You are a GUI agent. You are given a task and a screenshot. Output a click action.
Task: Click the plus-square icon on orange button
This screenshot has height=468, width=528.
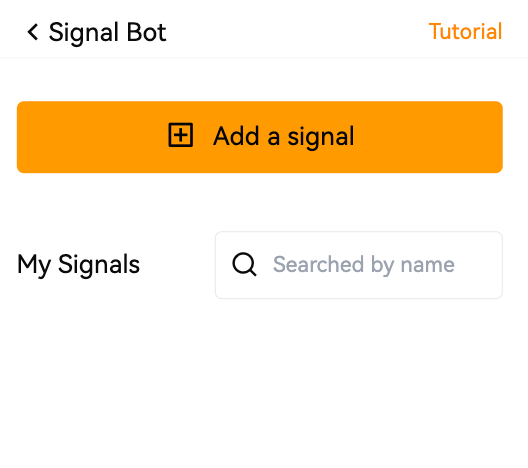click(181, 135)
